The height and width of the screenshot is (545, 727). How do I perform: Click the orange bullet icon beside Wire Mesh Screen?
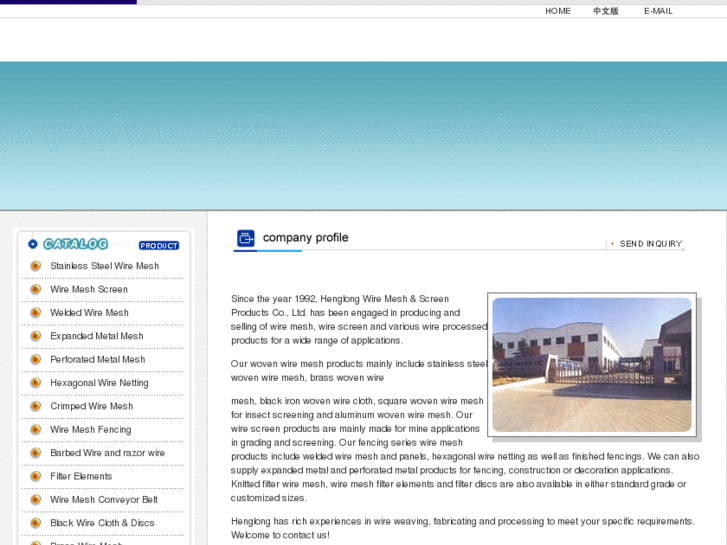[x=35, y=289]
